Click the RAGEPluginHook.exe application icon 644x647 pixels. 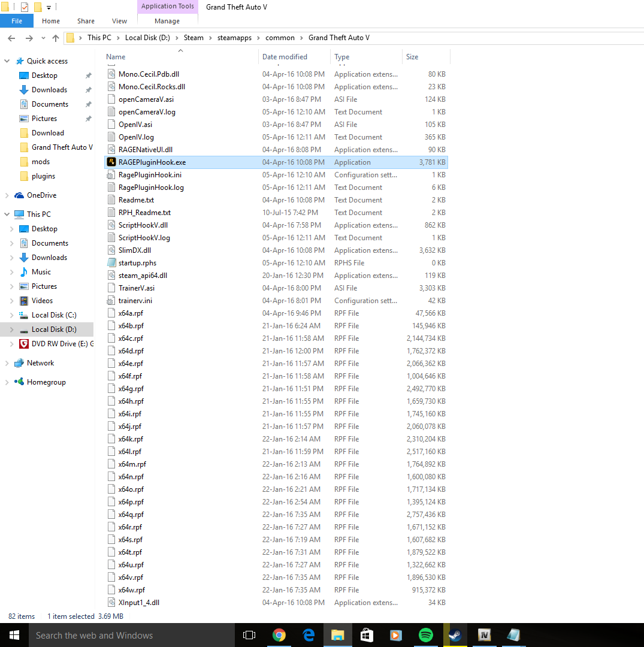coord(111,162)
